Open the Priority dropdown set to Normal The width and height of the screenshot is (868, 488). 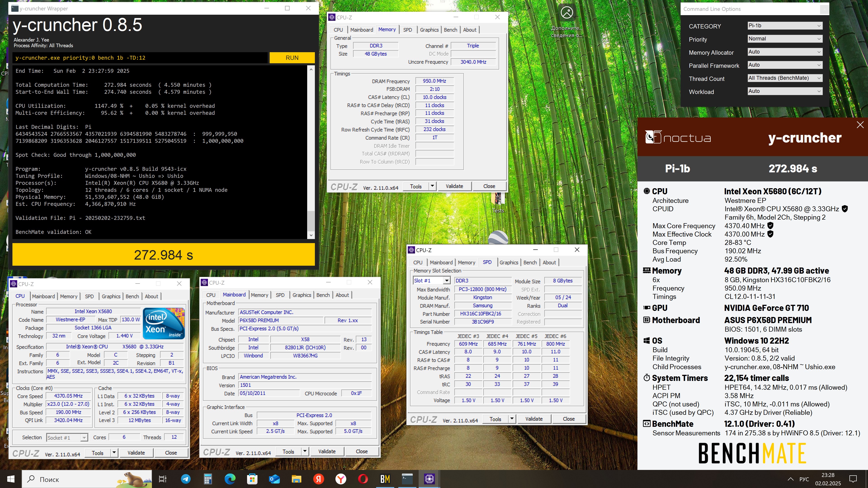[785, 39]
